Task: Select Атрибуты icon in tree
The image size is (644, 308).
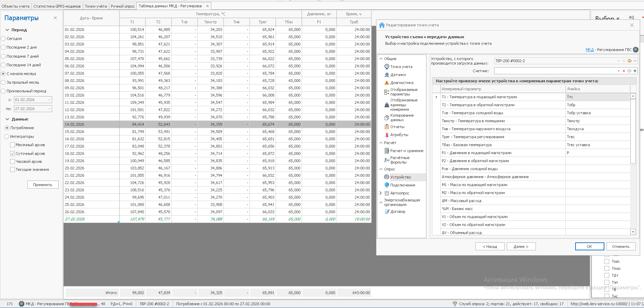Action: [x=386, y=135]
